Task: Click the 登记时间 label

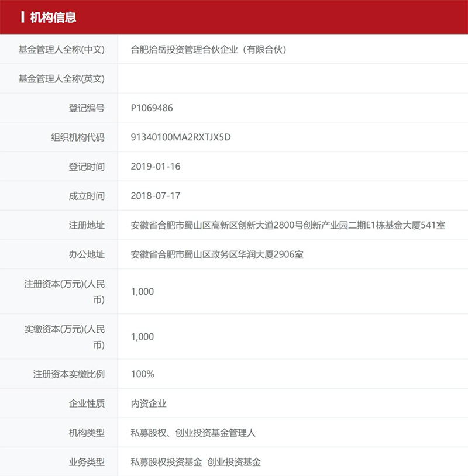Action: 87,167
